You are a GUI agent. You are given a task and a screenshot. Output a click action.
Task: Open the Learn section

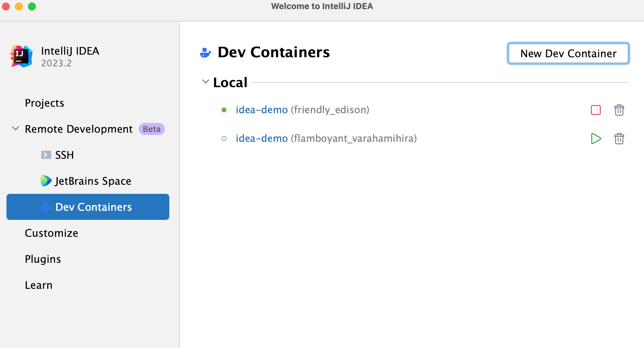(39, 285)
